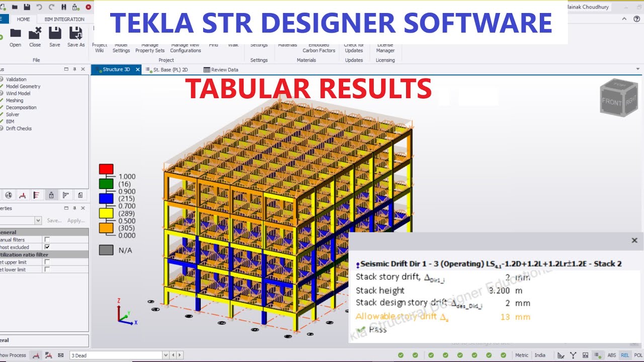Close the seismic drift tooltip panel

pyautogui.click(x=634, y=240)
